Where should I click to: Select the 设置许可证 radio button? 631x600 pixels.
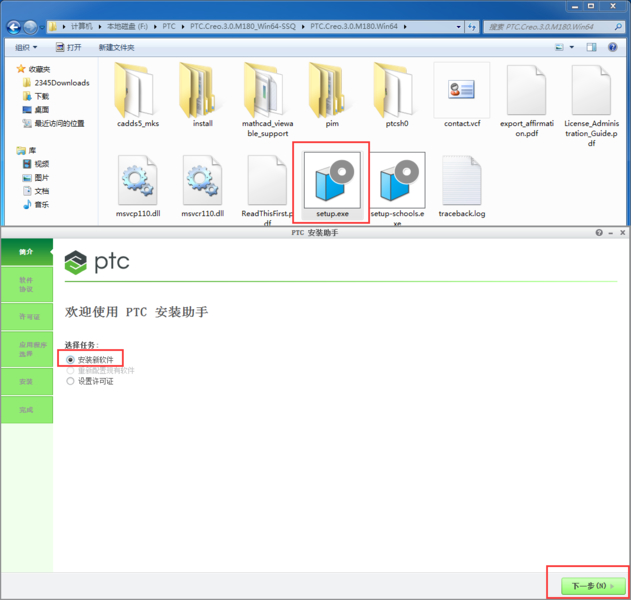pyautogui.click(x=70, y=381)
